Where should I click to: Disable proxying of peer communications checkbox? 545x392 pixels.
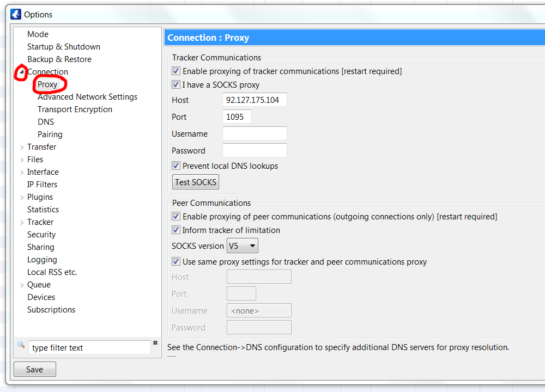point(176,217)
